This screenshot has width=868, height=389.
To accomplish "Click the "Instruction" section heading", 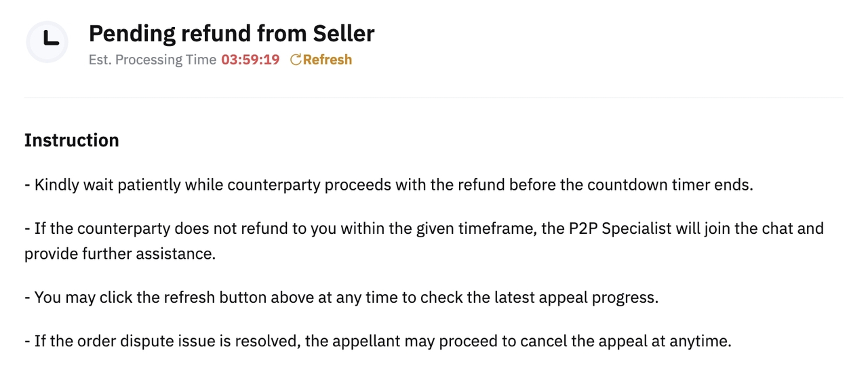I will point(71,140).
